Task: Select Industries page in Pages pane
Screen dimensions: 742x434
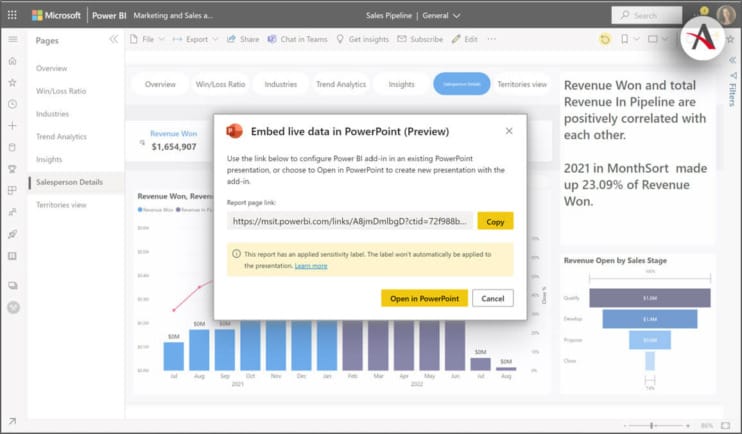Action: tap(53, 114)
